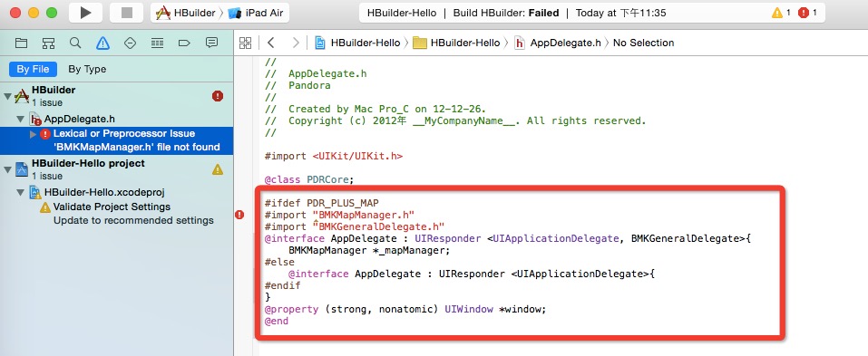This screenshot has height=356, width=868.
Task: Click HBuilder-Hello project yellow warning badge
Action: (218, 169)
